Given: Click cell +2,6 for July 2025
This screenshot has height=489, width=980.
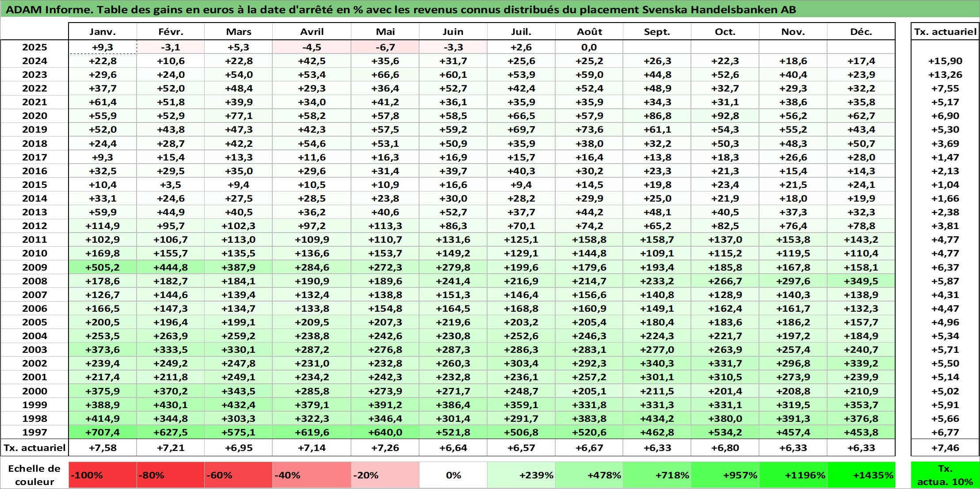Looking at the screenshot, I should (521, 47).
